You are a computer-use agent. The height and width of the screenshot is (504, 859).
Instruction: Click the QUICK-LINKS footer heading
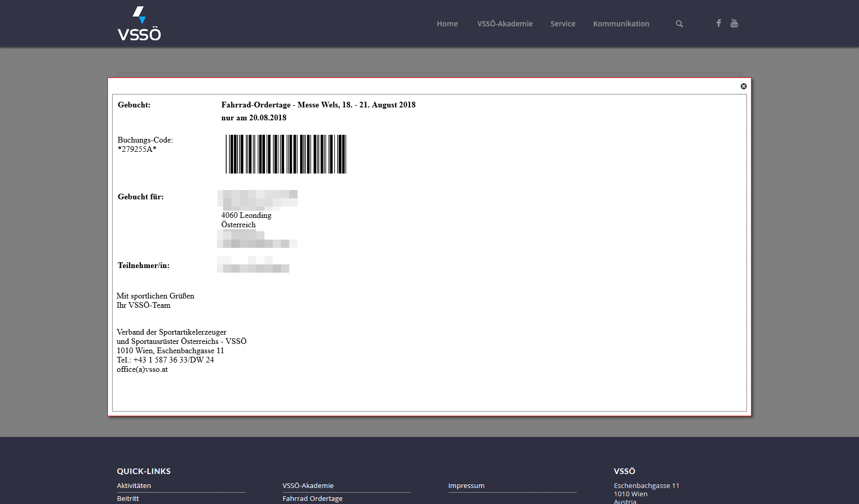tap(144, 471)
